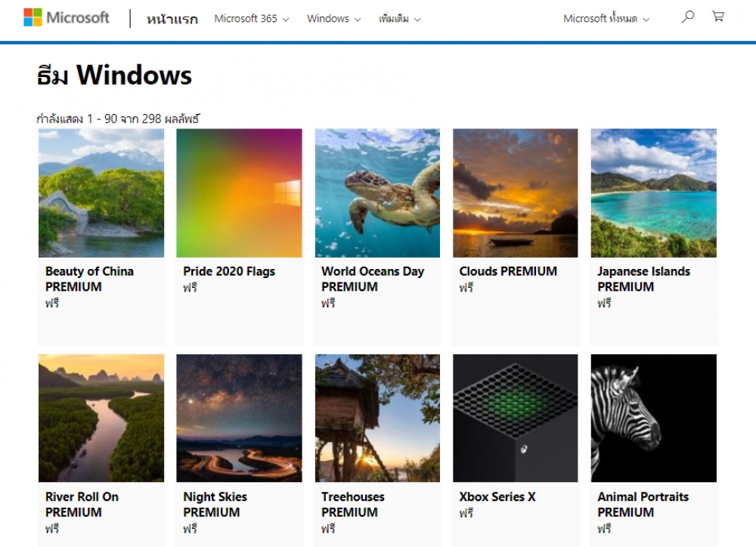Click the Microsoft logo
This screenshot has height=547, width=756.
point(67,18)
